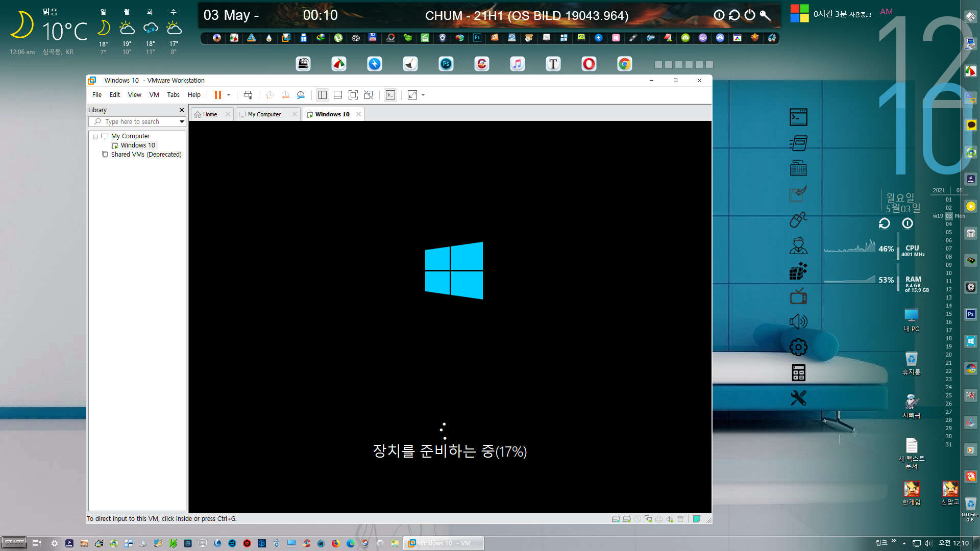Click restart icon in top bar
The width and height of the screenshot is (980, 551).
[734, 15]
